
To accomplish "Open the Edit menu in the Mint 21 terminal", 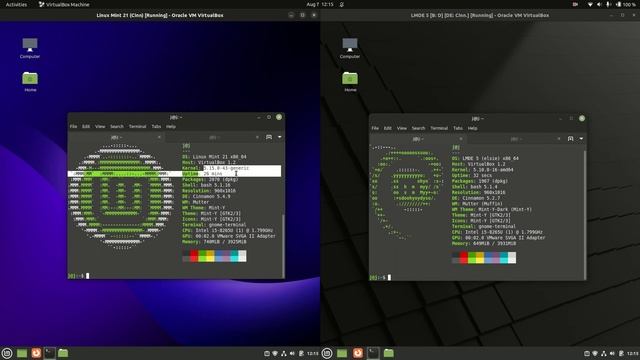I will point(86,127).
